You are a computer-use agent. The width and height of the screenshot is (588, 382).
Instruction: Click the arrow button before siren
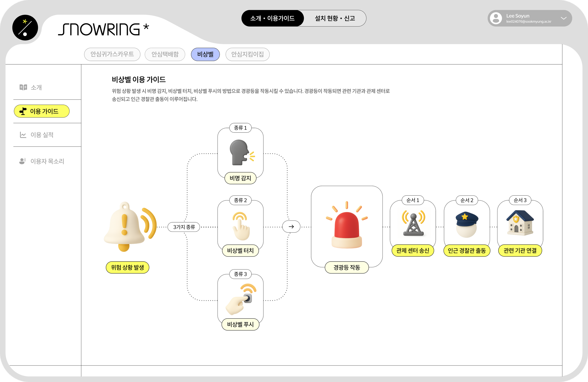pyautogui.click(x=291, y=227)
